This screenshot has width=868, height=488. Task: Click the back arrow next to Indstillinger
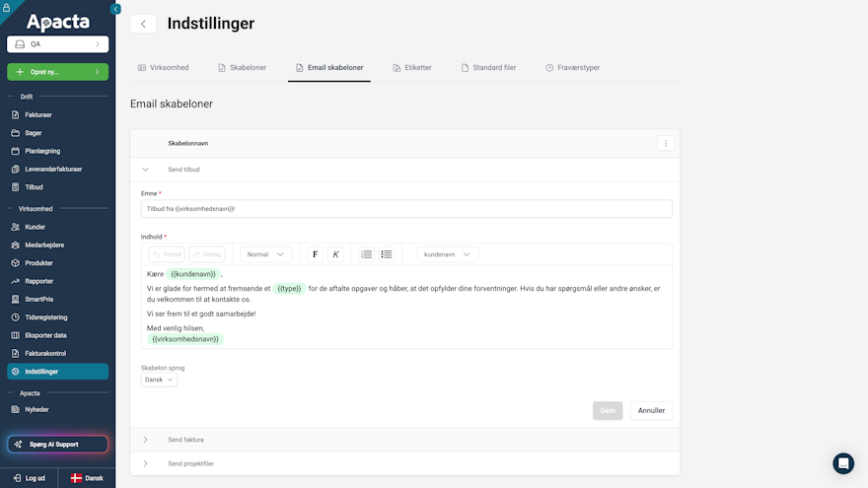(143, 24)
